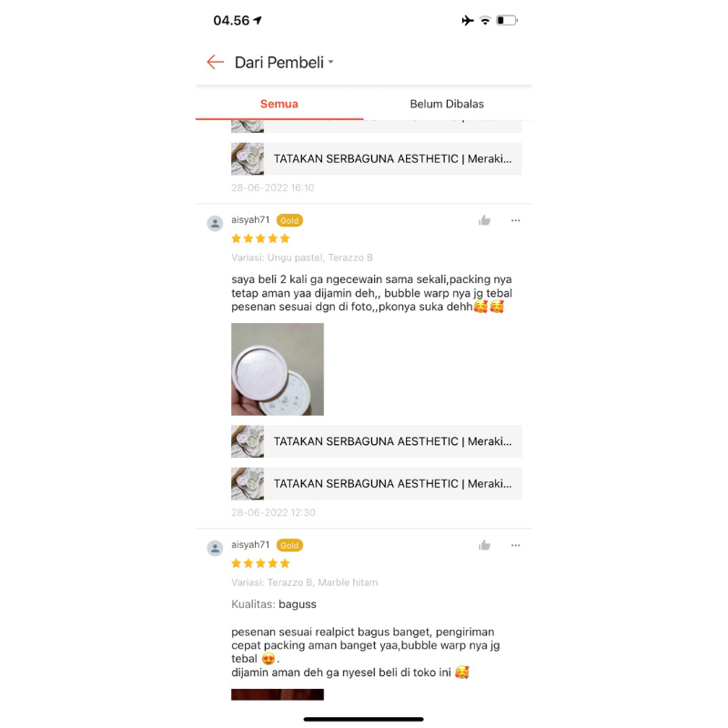
Task: Switch to the Semua tab
Action: point(279,104)
